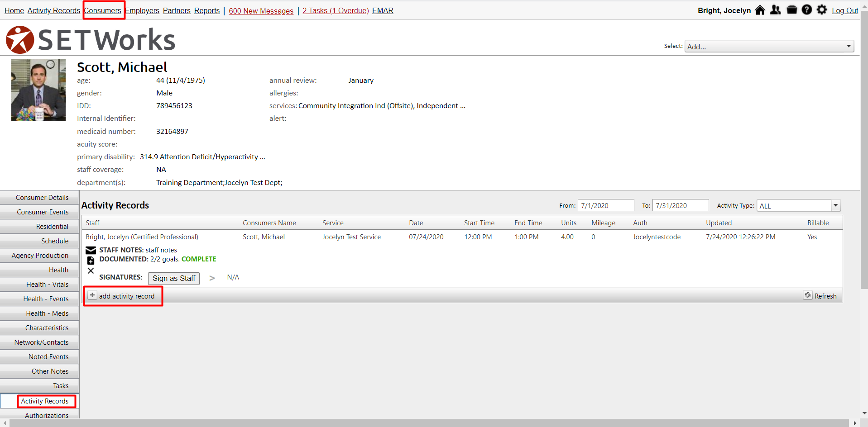Open the Activity Type ALL dropdown

799,205
